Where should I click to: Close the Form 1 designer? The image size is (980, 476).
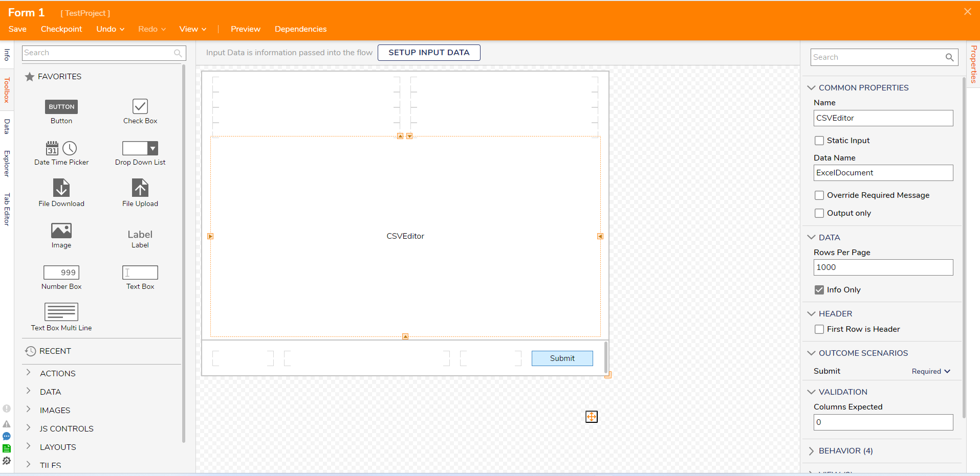[967, 12]
